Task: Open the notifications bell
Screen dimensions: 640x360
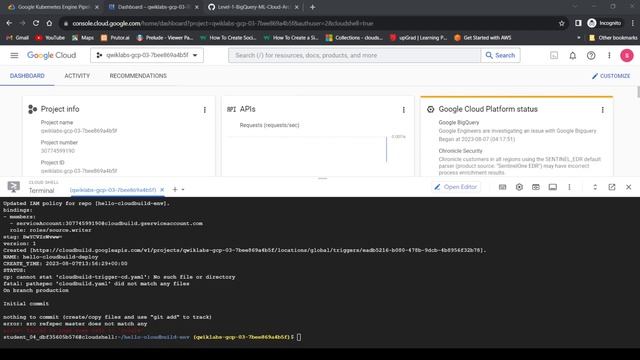Action: [x=573, y=55]
